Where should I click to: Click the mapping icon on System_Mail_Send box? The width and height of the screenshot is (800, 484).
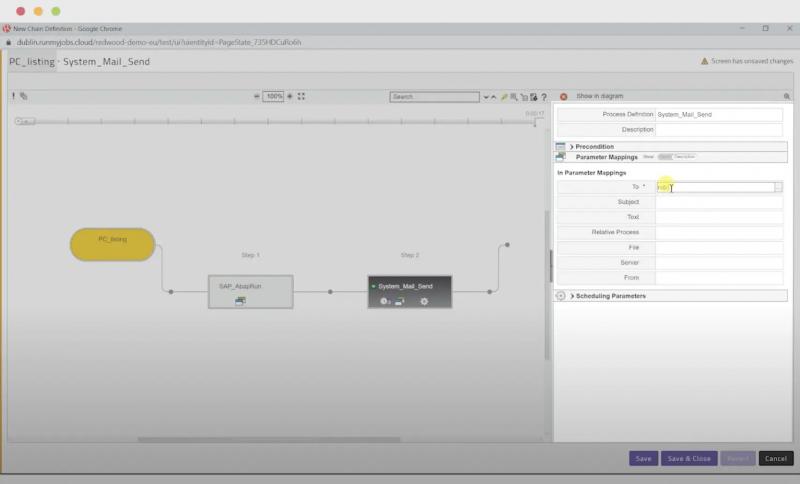pos(399,301)
